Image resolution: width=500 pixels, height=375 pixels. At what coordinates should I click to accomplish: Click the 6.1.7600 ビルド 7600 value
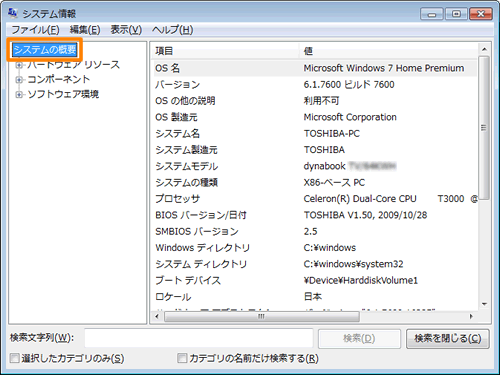point(349,85)
